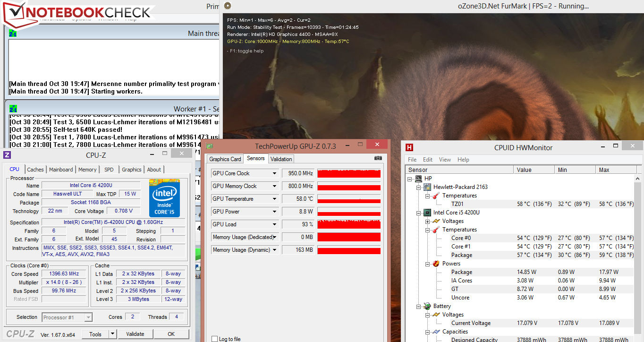Close the GPU-Z window
Screen dimensions: 644x342
click(x=377, y=144)
